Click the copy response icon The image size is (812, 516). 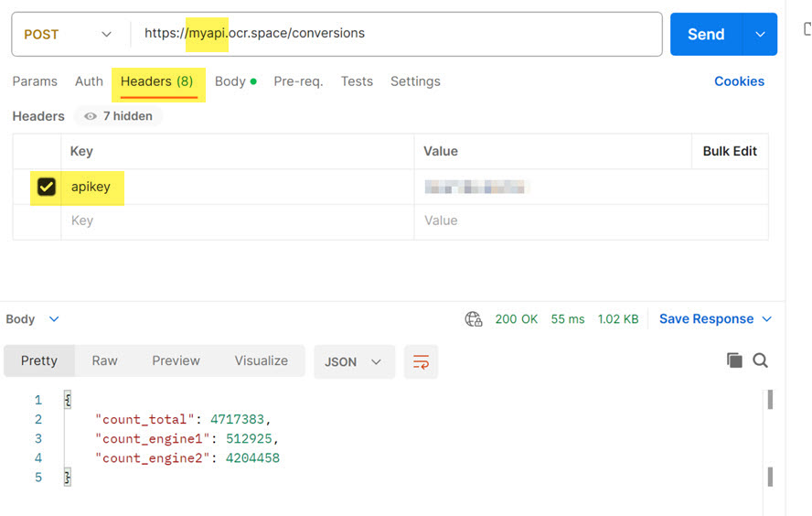coord(734,360)
